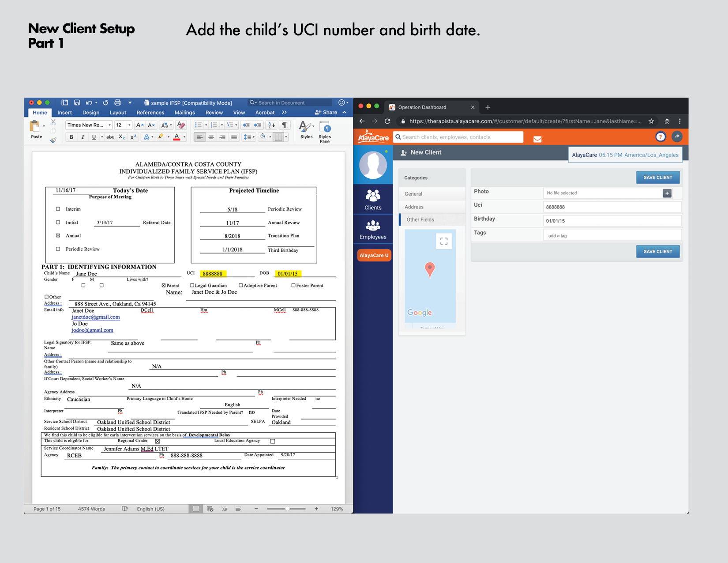This screenshot has height=563, width=728.
Task: Select the General category
Action: (432, 194)
